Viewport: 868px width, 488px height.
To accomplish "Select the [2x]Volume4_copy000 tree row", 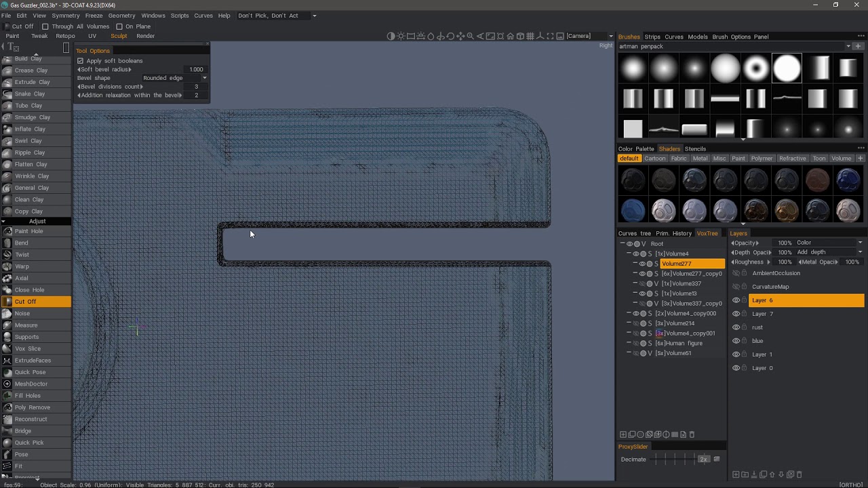I will (x=685, y=313).
